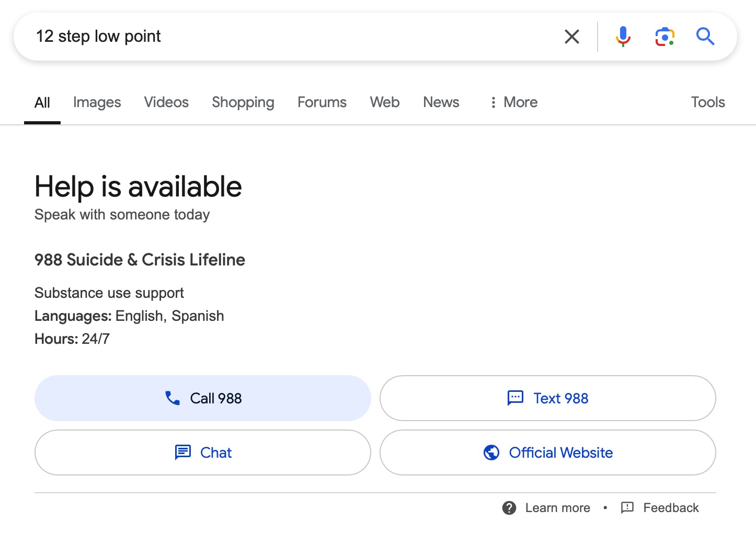This screenshot has height=534, width=756.
Task: Start a Chat with the lifeline
Action: coord(203,452)
